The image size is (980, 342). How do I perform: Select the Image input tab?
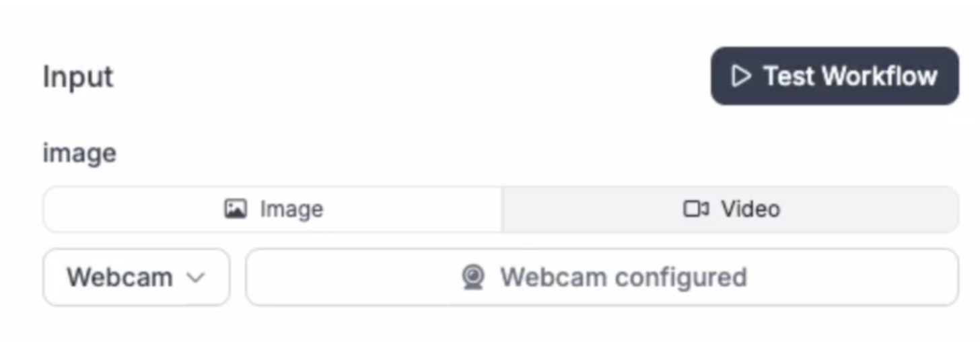(273, 209)
